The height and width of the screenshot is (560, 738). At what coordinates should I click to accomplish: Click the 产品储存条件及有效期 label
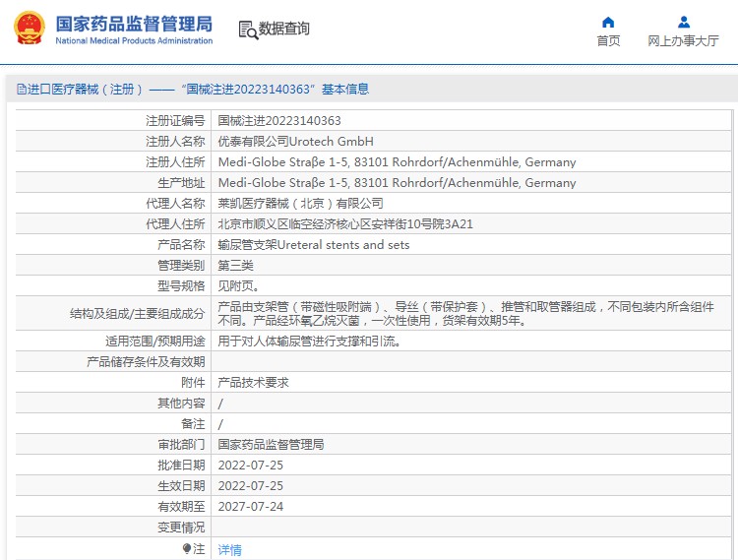(x=146, y=362)
